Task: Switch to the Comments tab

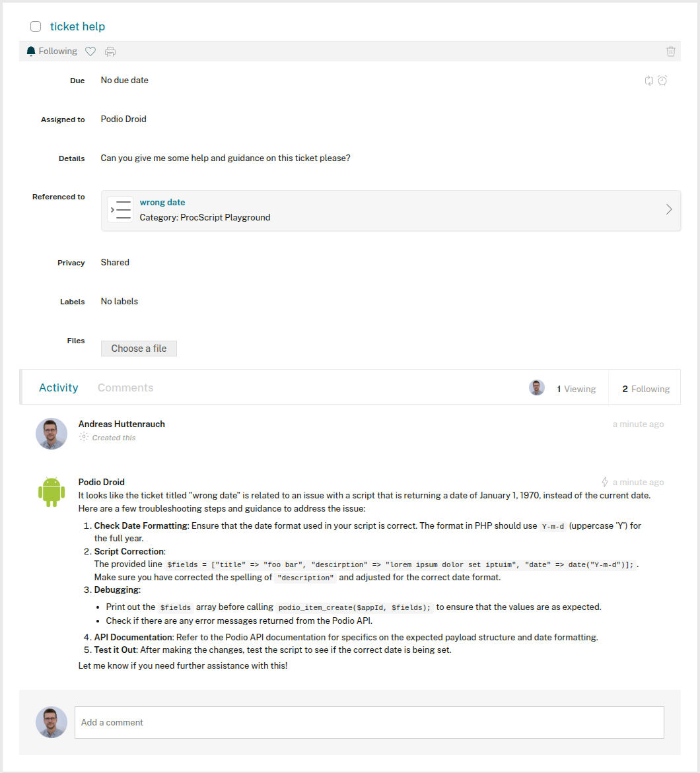Action: [125, 388]
